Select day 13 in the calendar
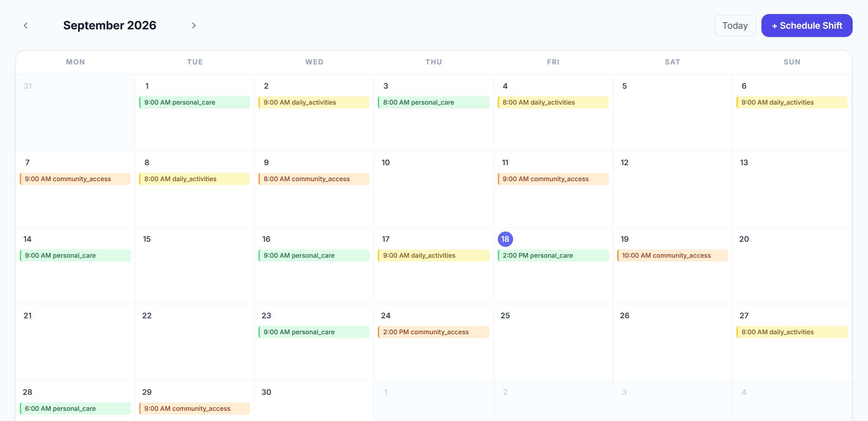 (x=744, y=162)
